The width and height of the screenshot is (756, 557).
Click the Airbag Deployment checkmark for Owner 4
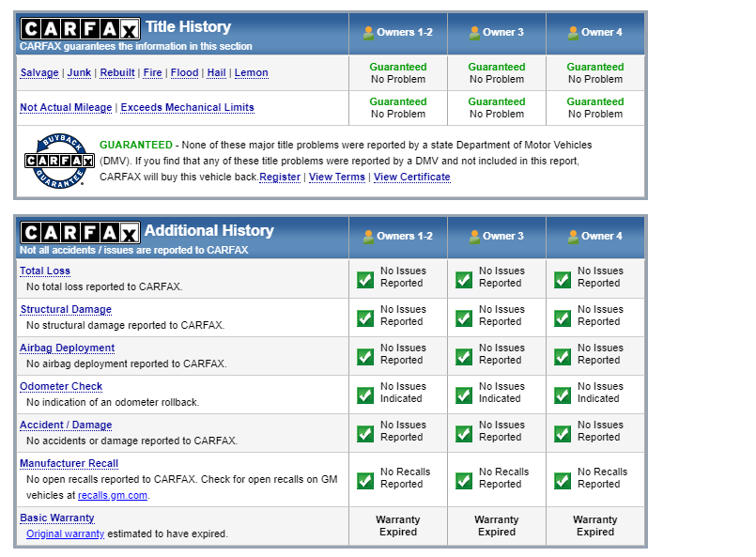[x=563, y=357]
